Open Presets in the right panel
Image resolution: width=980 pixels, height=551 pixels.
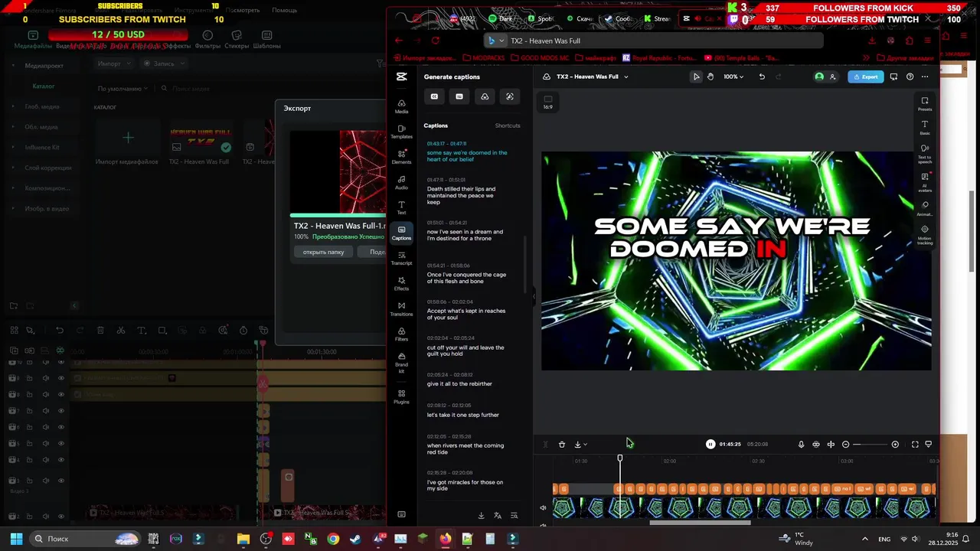click(x=925, y=103)
